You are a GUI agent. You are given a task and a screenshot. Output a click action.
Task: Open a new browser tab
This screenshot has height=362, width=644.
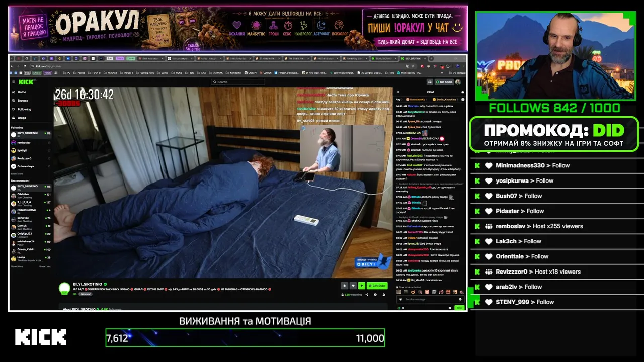pyautogui.click(x=432, y=58)
